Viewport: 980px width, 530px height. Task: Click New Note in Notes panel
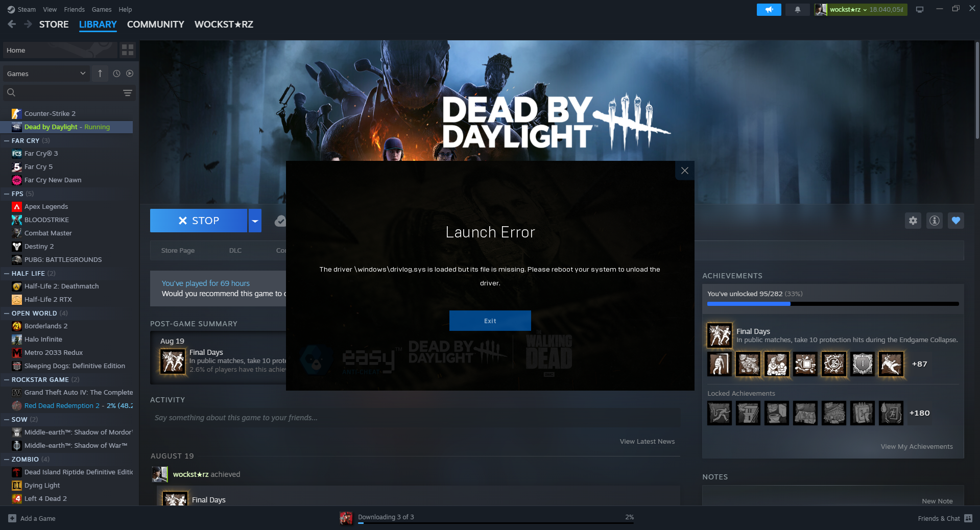[937, 501]
